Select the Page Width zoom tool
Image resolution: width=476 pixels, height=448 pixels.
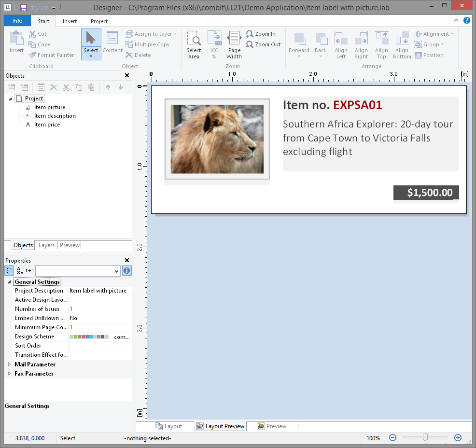pos(234,44)
